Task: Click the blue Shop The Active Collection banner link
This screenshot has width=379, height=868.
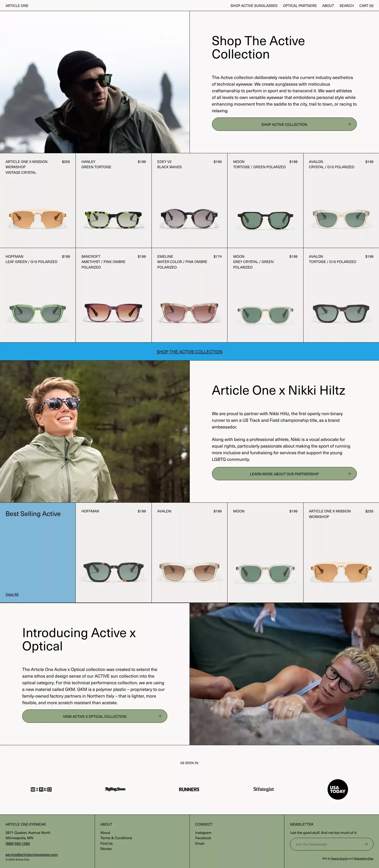Action: click(x=189, y=352)
